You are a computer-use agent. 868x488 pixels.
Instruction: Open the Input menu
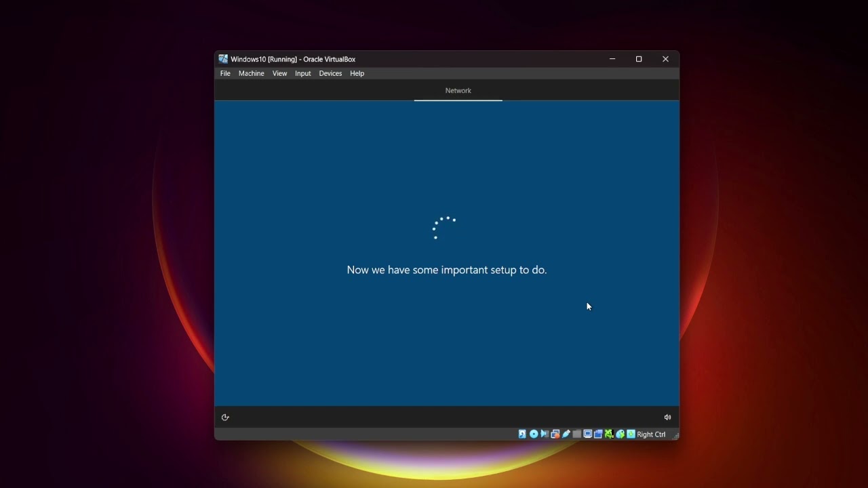(302, 73)
